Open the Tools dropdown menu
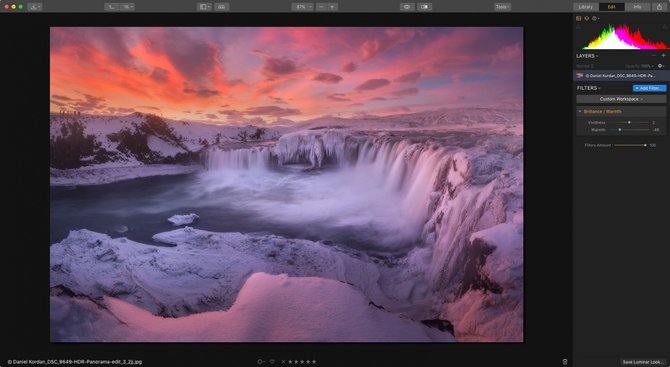The width and height of the screenshot is (670, 367). point(502,7)
